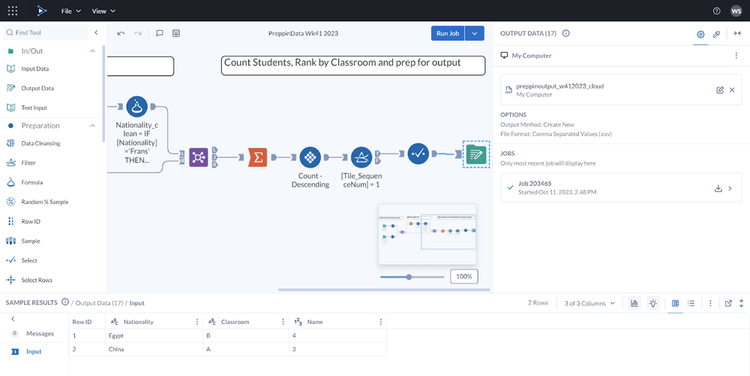Select the orange Summarize node
Image resolution: width=750 pixels, height=376 pixels.
pyautogui.click(x=258, y=157)
